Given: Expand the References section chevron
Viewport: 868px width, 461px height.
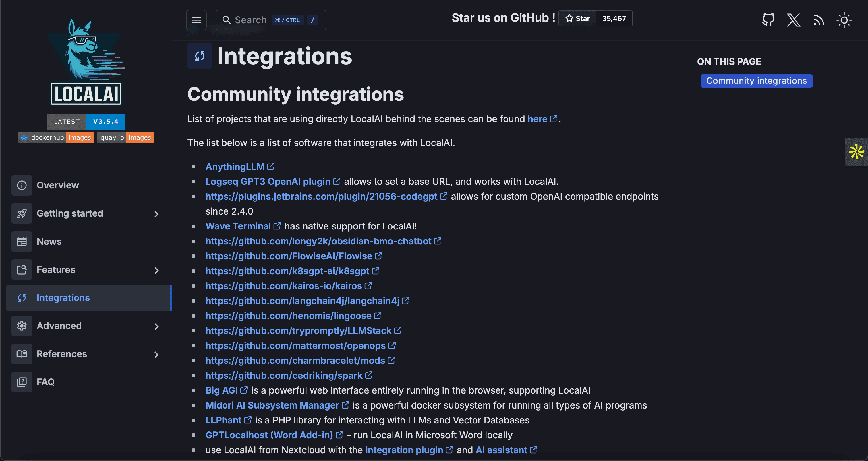Looking at the screenshot, I should tap(156, 354).
